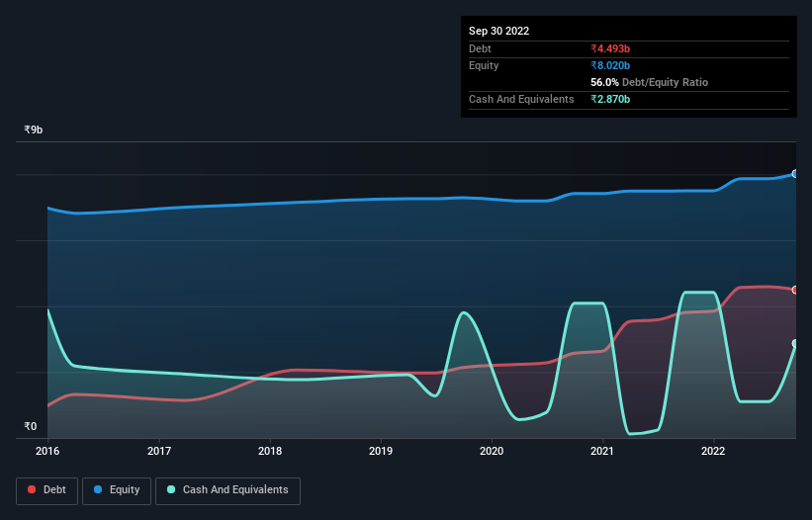Viewport: 812px width, 520px height.
Task: Toggle Cash And Equivalents legend button
Action: tap(227, 490)
